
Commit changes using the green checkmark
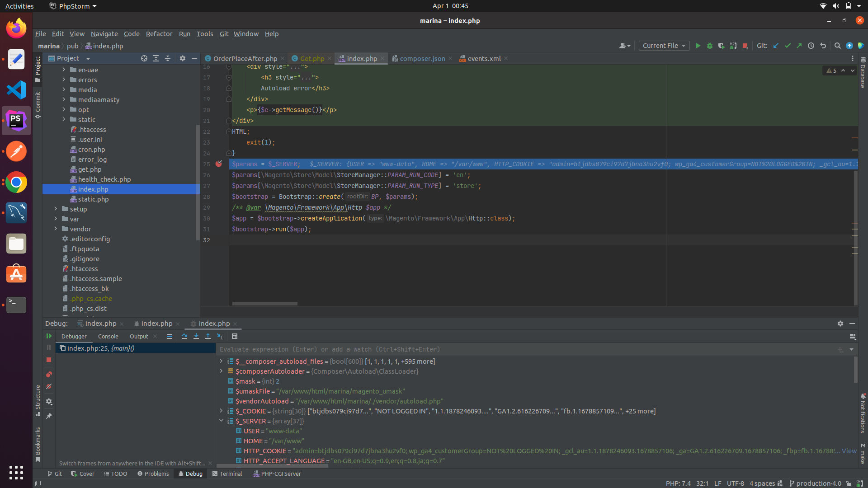tap(788, 46)
